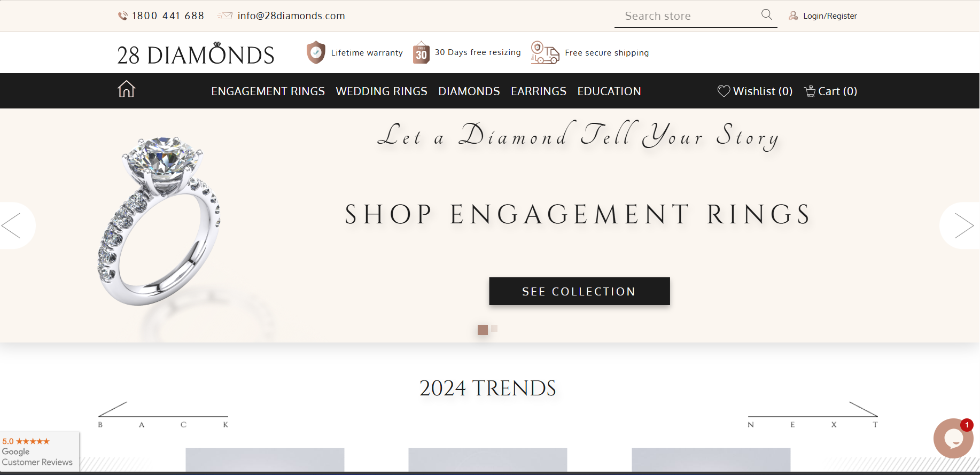Click the middle trends product thumbnail
Screen dimensions: 980x475
coord(488,460)
